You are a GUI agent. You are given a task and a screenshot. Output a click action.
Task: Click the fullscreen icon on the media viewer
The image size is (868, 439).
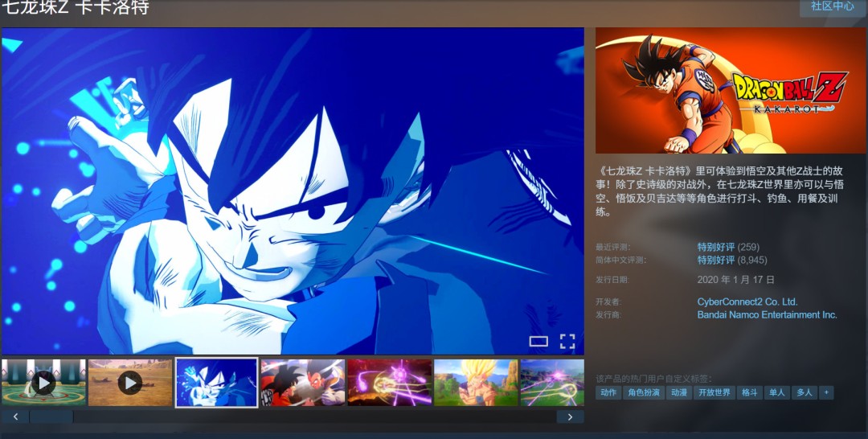tap(567, 341)
